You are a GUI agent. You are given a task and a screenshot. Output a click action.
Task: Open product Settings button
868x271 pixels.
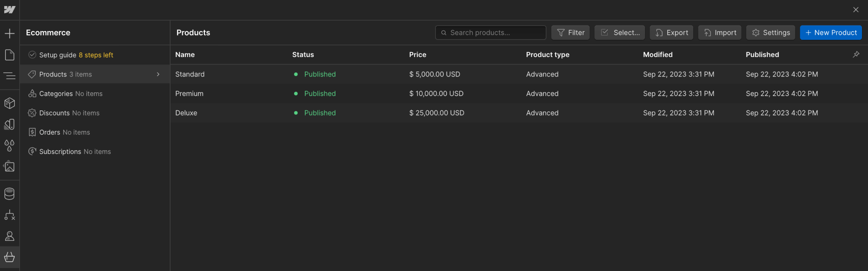(771, 32)
